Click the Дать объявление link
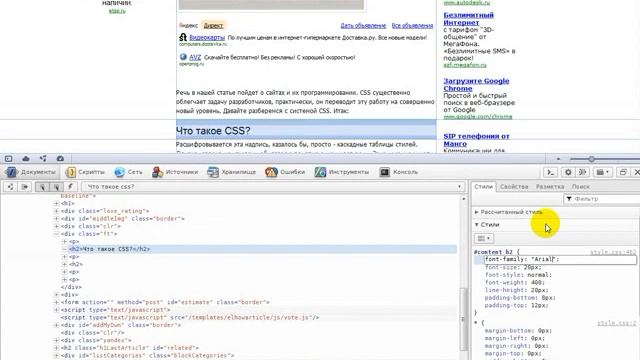The height and width of the screenshot is (360, 640). (363, 25)
